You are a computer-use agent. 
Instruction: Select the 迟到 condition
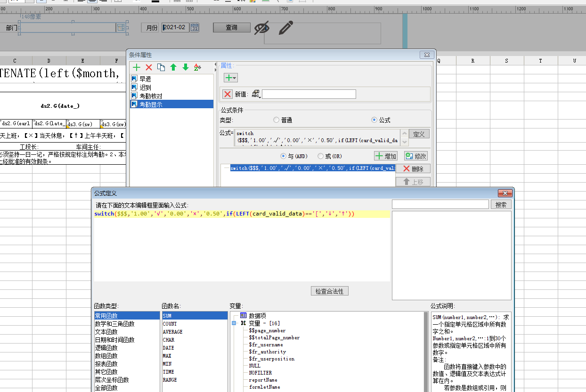coord(171,88)
